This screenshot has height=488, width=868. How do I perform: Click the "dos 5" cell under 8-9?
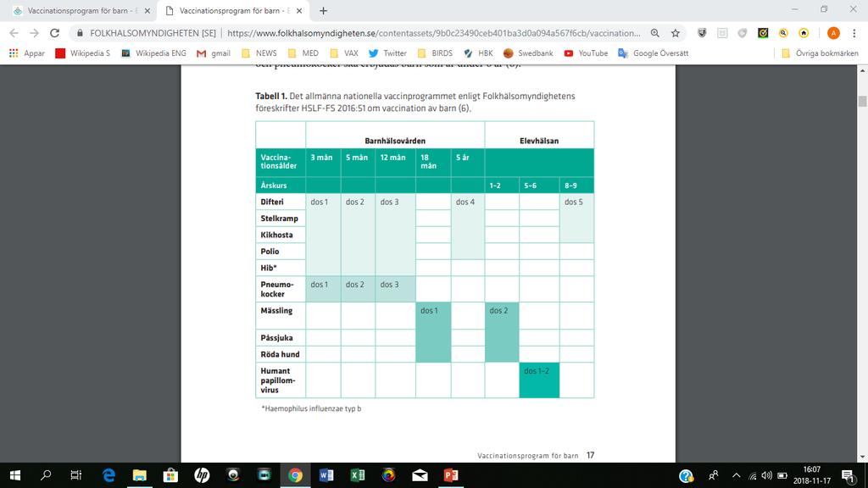(576, 218)
